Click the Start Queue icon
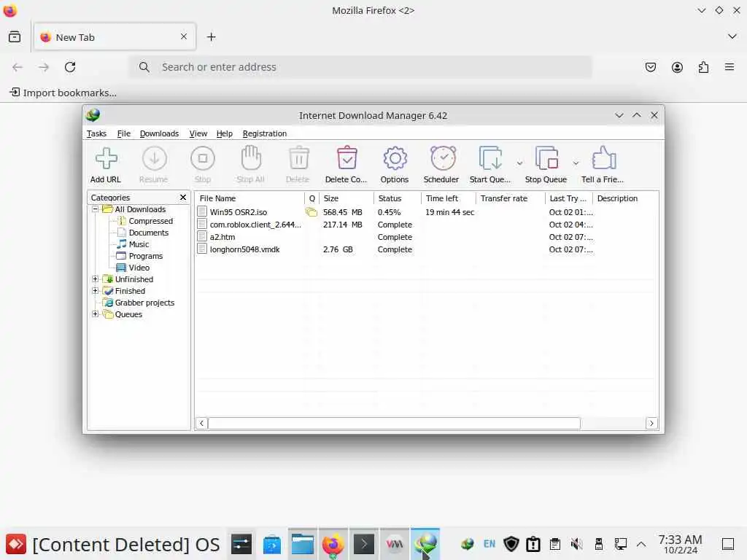Image resolution: width=747 pixels, height=560 pixels. (490, 158)
